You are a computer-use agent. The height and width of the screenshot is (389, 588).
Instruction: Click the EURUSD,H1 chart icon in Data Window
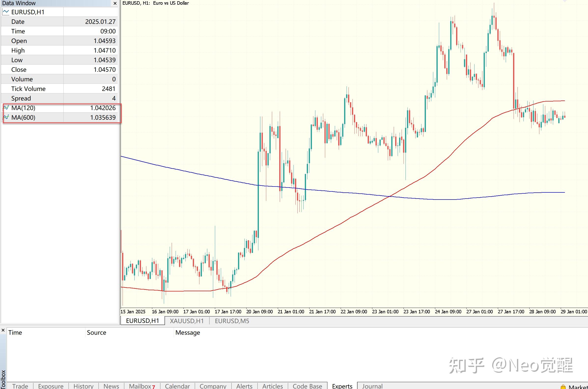coord(6,12)
